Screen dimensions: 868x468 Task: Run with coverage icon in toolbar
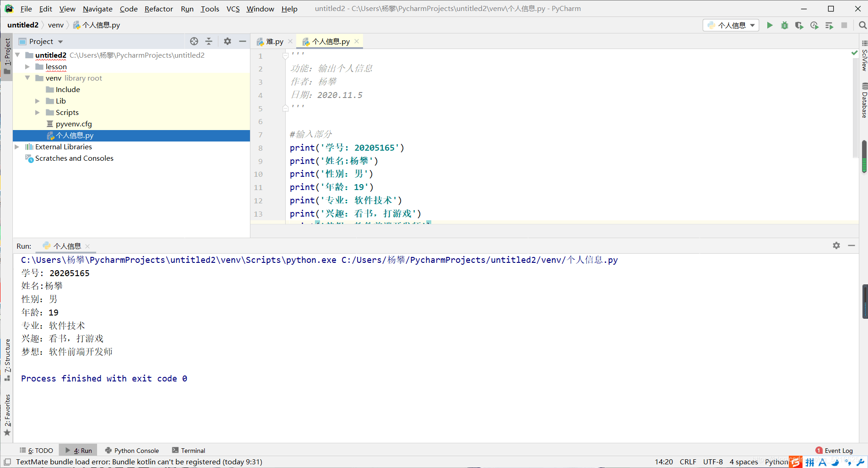[799, 25]
